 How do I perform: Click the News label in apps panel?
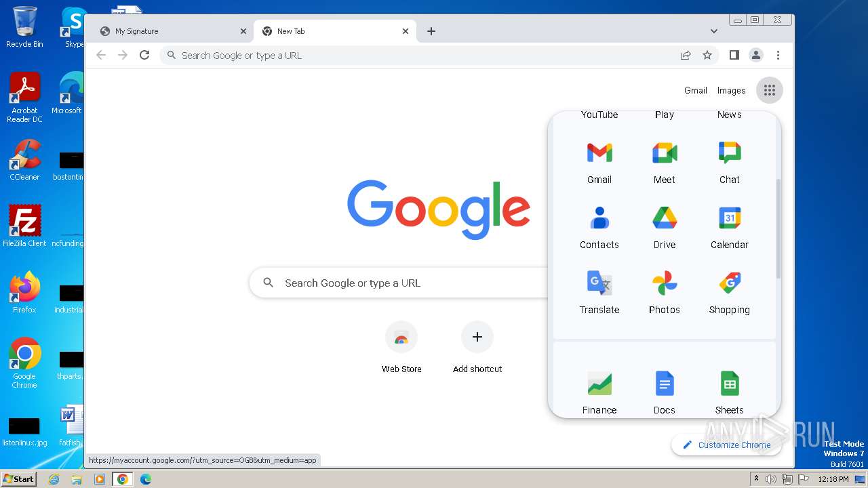pyautogui.click(x=730, y=115)
